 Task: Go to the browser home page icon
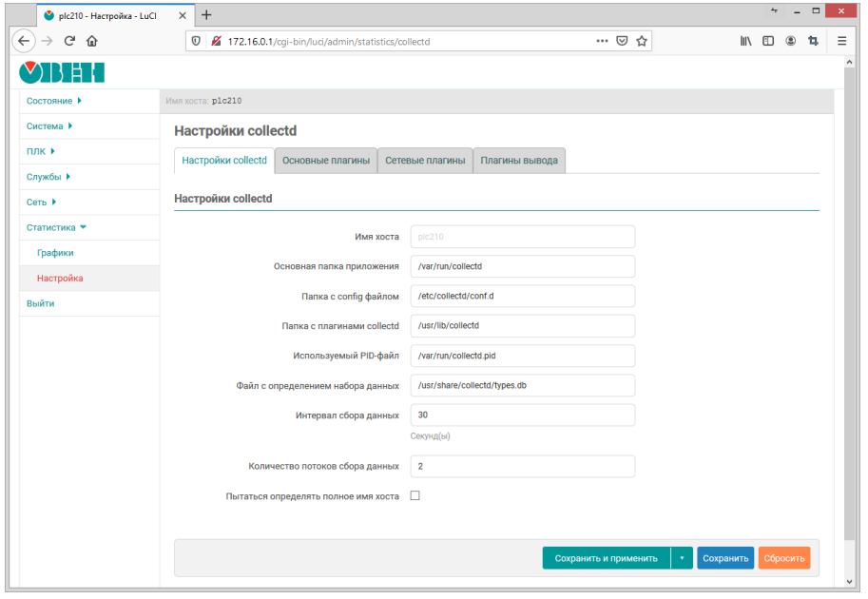point(92,41)
